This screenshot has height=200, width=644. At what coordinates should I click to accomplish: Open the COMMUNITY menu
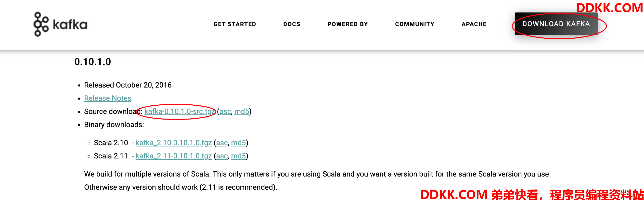point(414,24)
